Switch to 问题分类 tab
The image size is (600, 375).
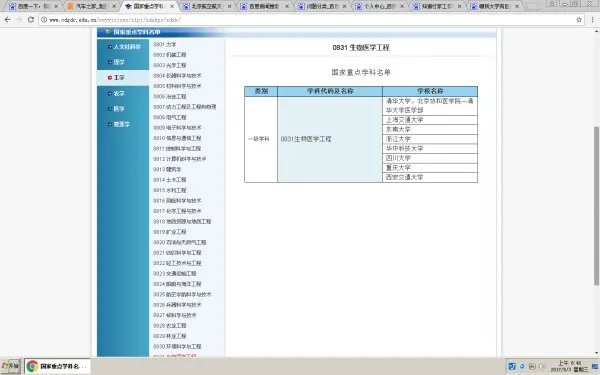[322, 6]
